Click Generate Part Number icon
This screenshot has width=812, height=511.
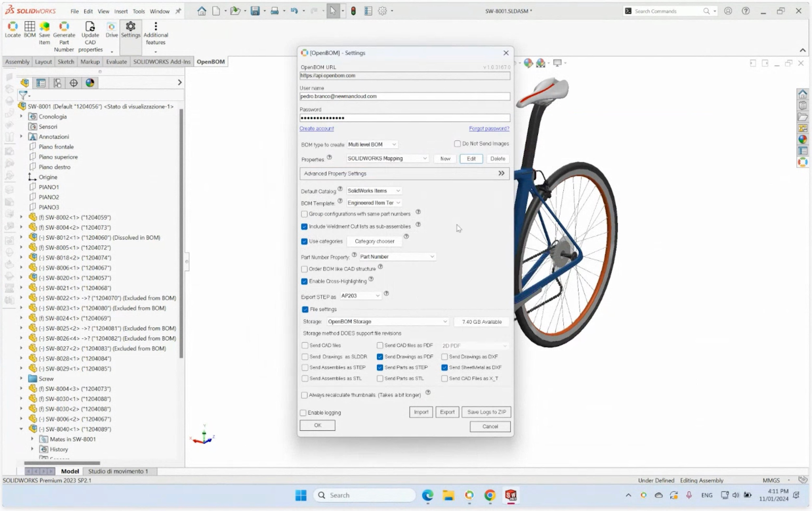coord(64,26)
